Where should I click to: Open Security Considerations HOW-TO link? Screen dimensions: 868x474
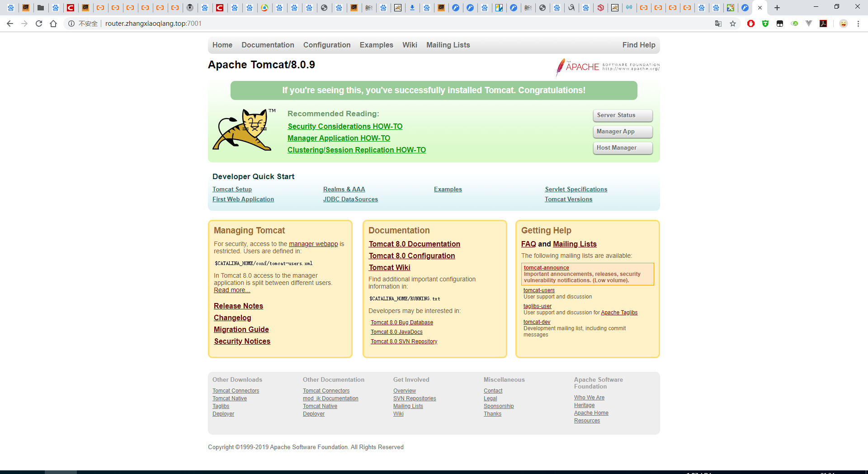click(345, 127)
